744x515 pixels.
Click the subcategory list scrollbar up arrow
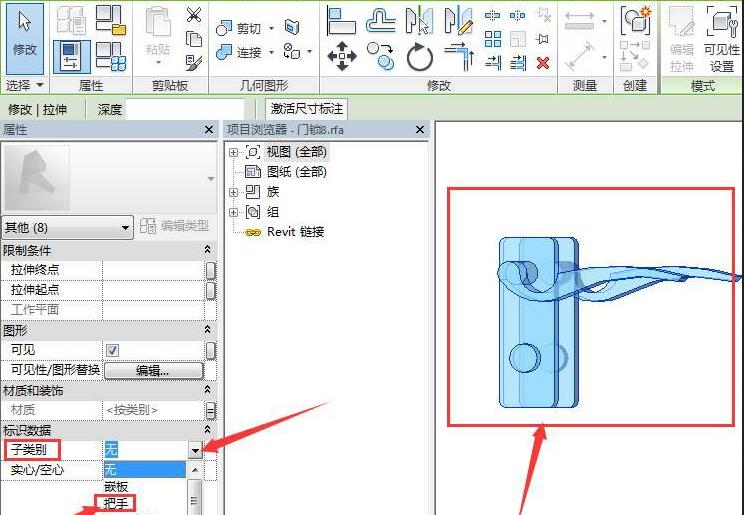[x=195, y=470]
